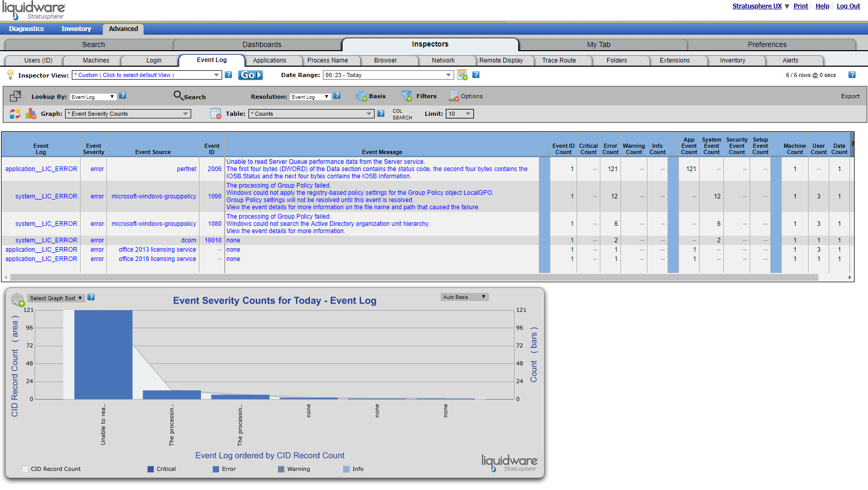Toggle the CID Record Count legend entry
The height and width of the screenshot is (490, 868).
(x=51, y=469)
